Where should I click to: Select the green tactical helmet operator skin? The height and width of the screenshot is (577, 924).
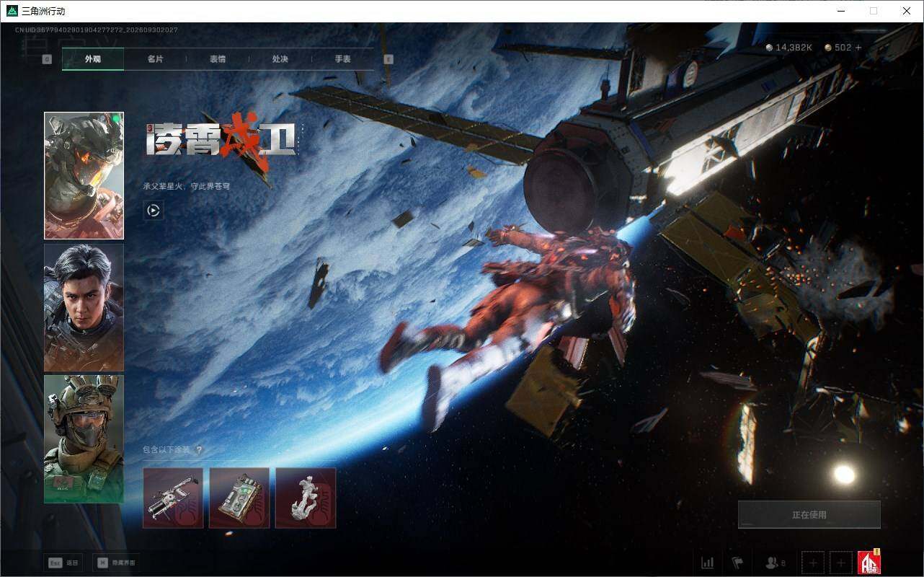point(84,439)
